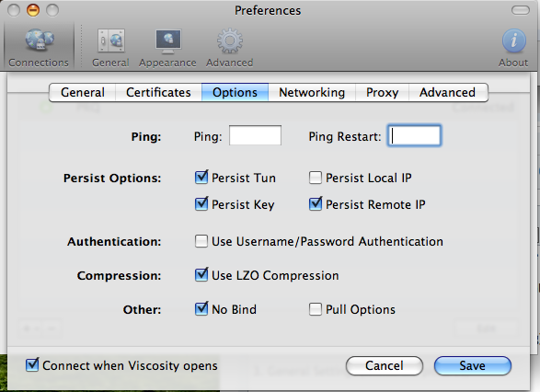This screenshot has height=392, width=540.
Task: Enable Persist Local IP checkbox
Action: click(x=316, y=178)
